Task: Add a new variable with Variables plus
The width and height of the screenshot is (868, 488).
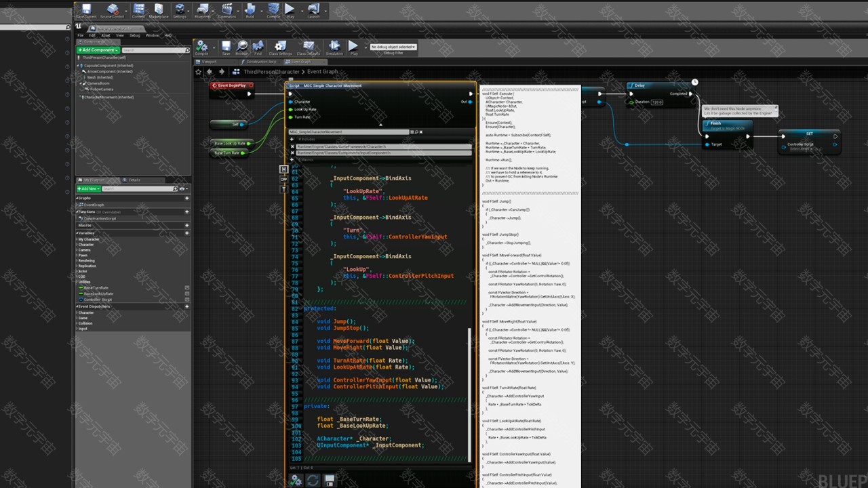Action: (x=187, y=232)
